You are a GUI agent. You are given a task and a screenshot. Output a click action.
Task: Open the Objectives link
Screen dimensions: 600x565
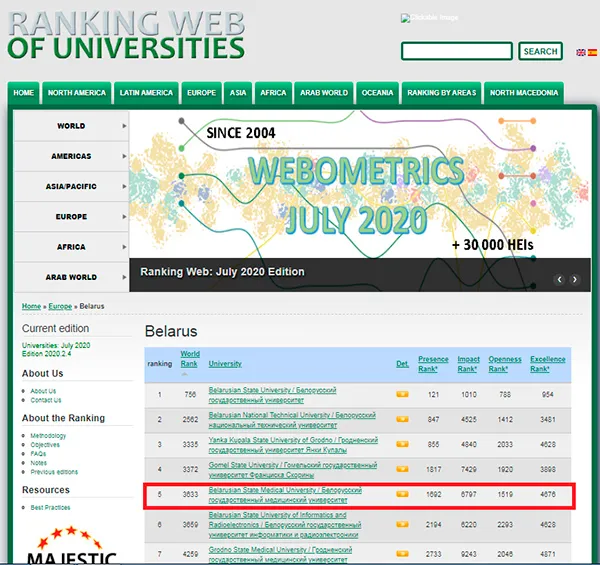pyautogui.click(x=45, y=445)
